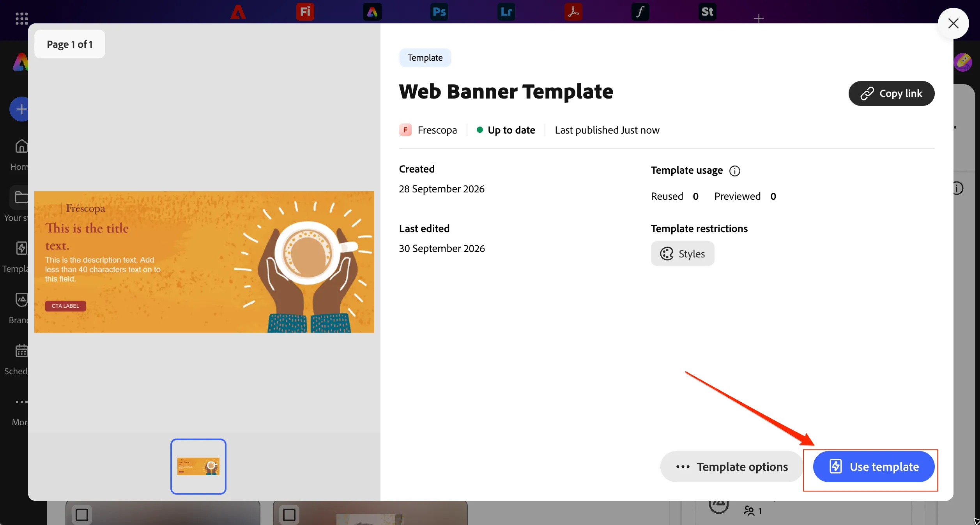Click the blue create new plus button

click(19, 109)
